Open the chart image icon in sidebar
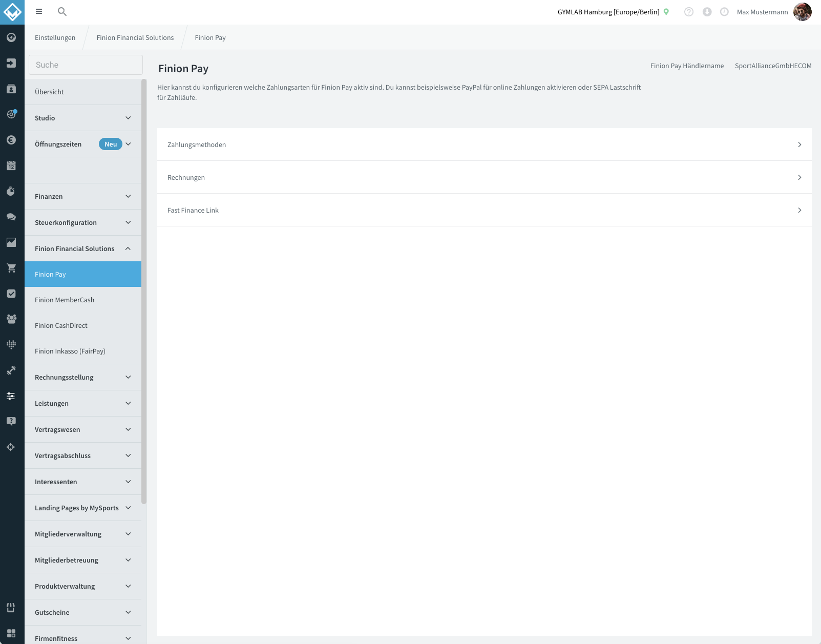 (11, 242)
